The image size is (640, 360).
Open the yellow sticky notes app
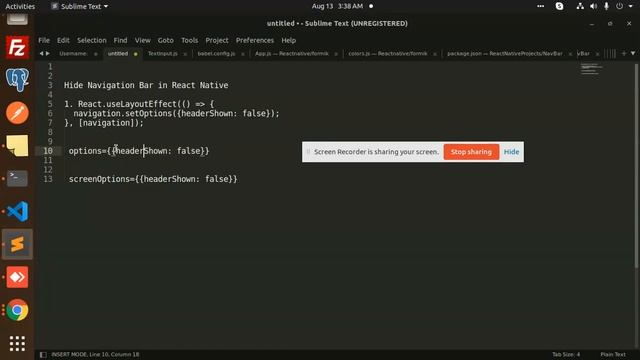click(17, 146)
